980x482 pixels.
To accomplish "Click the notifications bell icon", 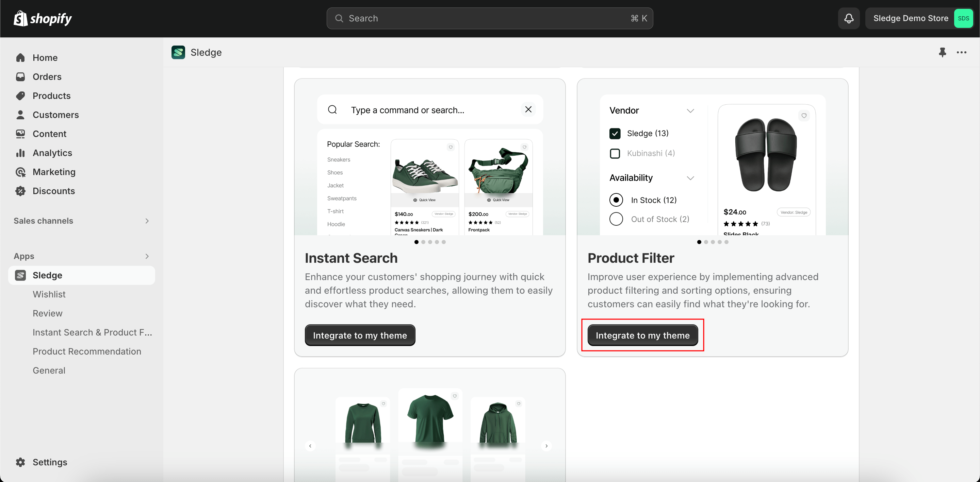I will click(x=849, y=18).
